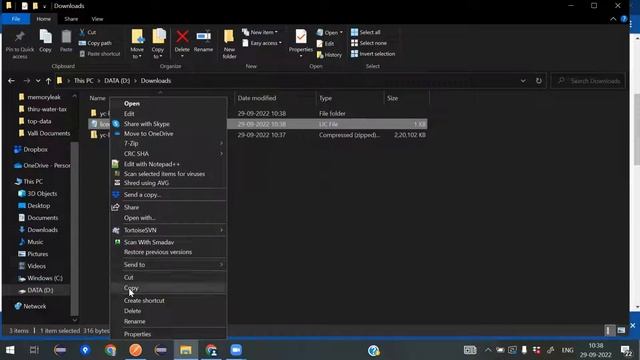The image size is (640, 360).
Task: Go back with the back arrow
Action: click(11, 81)
